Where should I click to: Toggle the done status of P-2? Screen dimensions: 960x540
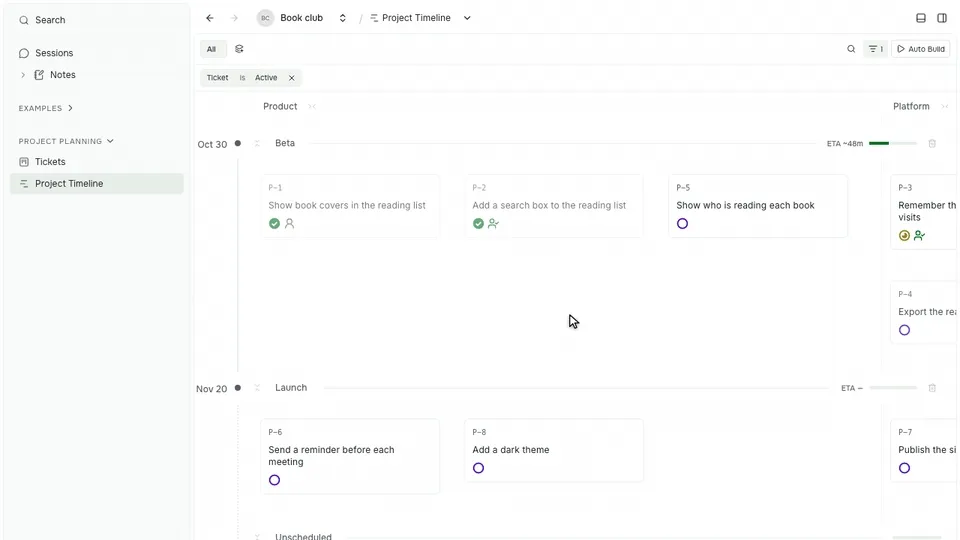[x=478, y=223]
